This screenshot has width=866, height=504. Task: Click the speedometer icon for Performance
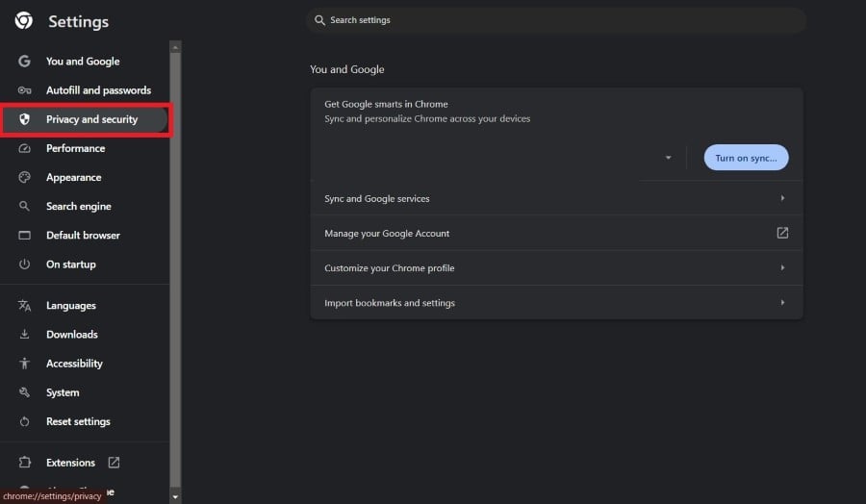(24, 148)
